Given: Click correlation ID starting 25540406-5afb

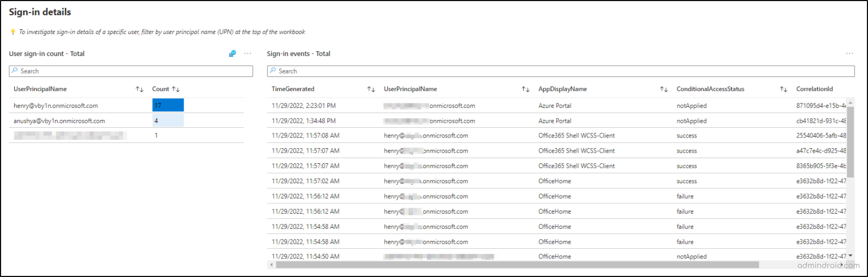Looking at the screenshot, I should click(821, 136).
